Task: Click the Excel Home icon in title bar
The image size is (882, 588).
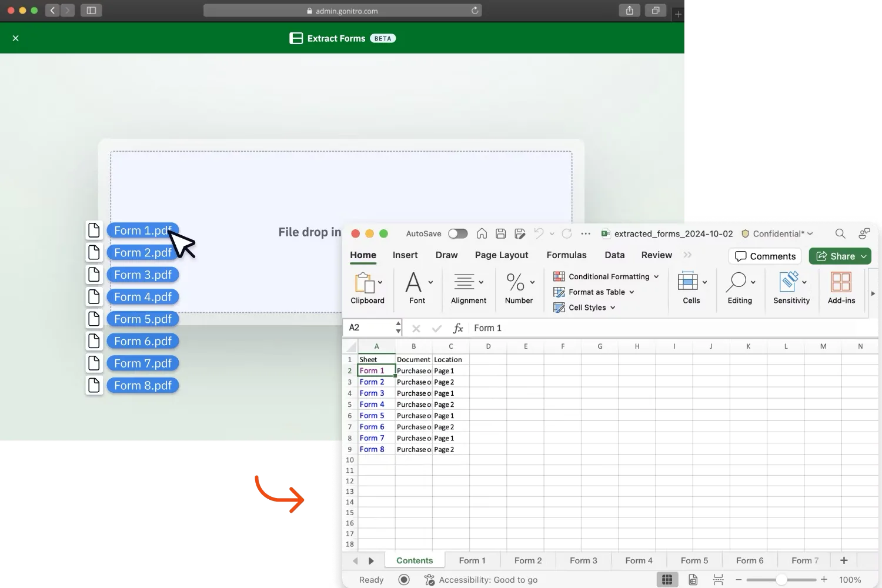Action: tap(482, 233)
